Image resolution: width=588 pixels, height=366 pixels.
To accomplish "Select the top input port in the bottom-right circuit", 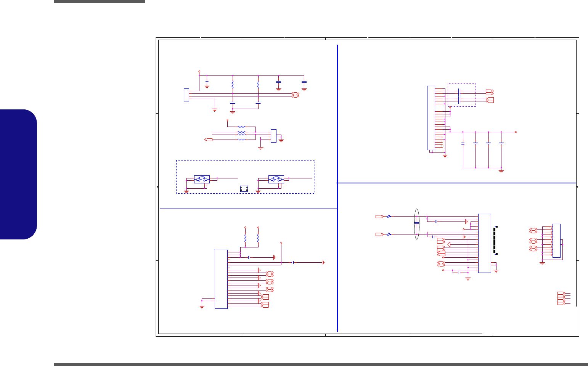I will coord(379,217).
